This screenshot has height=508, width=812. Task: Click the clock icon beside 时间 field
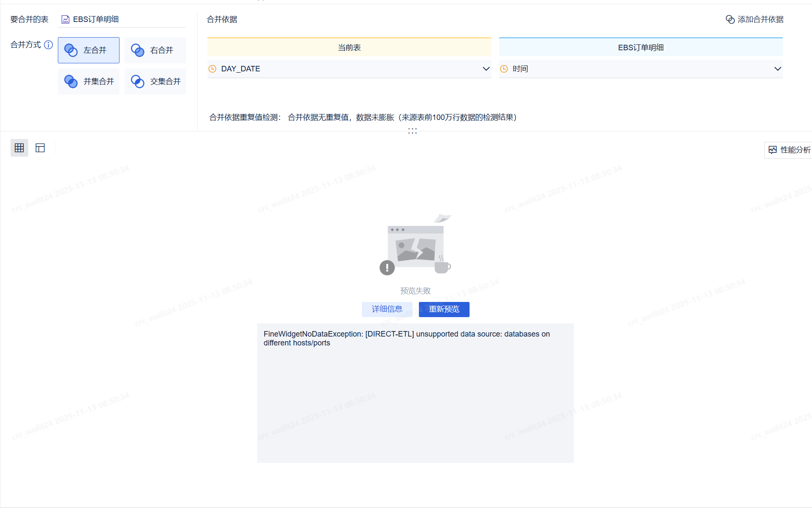[x=504, y=69]
